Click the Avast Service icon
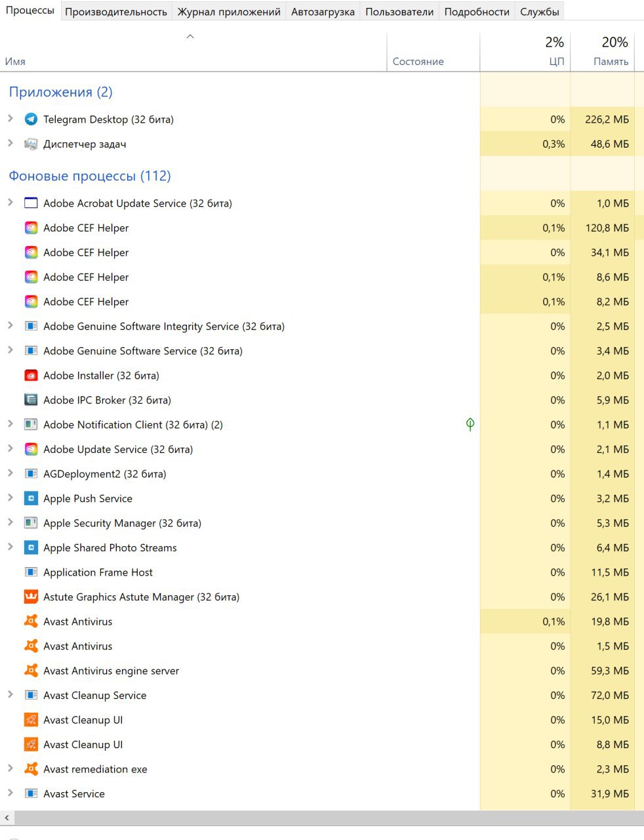644x840 pixels. click(31, 793)
